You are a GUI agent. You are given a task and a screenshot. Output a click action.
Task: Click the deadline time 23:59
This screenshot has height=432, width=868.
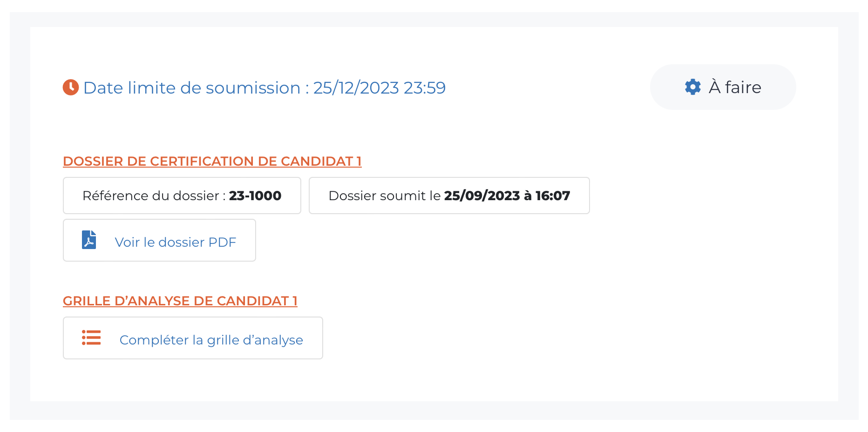425,88
